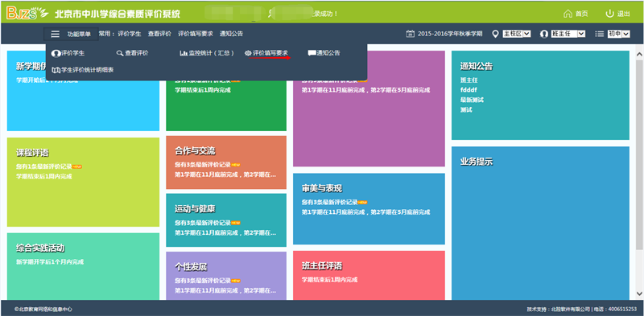The image size is (644, 316).
Task: Open the 主校区 campus dropdown
Action: pos(517,34)
